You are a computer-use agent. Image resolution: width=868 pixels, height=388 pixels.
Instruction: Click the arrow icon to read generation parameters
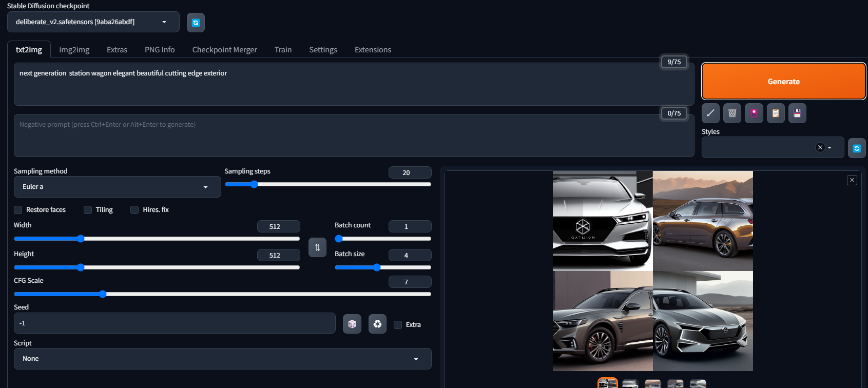coord(710,113)
